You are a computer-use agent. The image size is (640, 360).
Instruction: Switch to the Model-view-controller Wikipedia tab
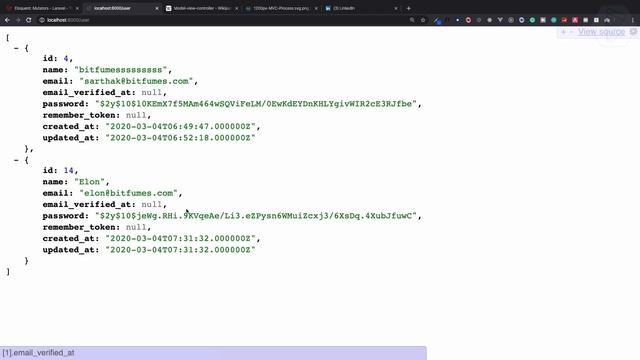click(x=202, y=8)
